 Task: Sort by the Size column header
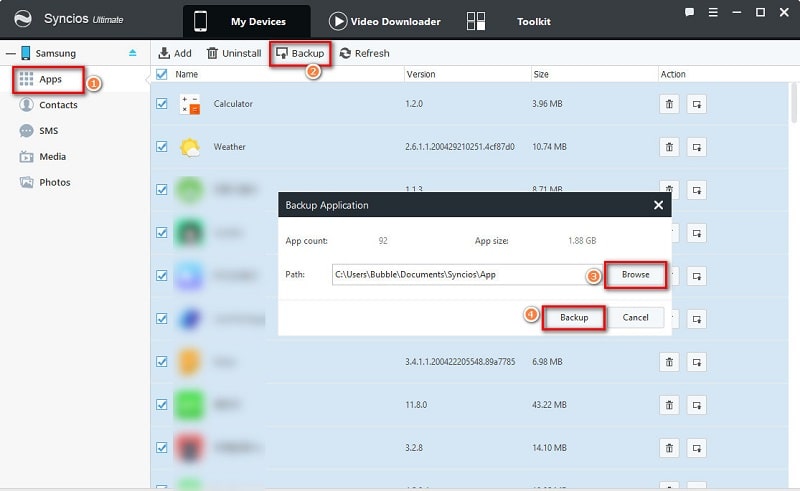click(541, 74)
